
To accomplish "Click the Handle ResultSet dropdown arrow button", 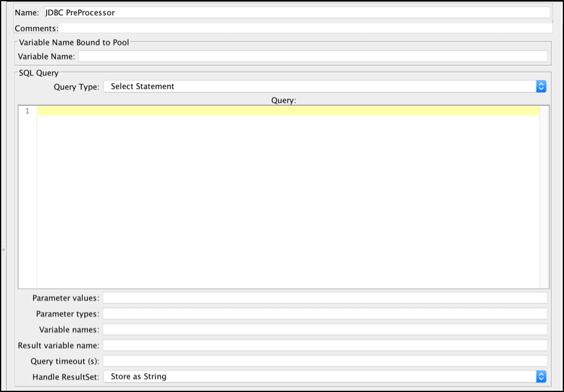I will 541,377.
